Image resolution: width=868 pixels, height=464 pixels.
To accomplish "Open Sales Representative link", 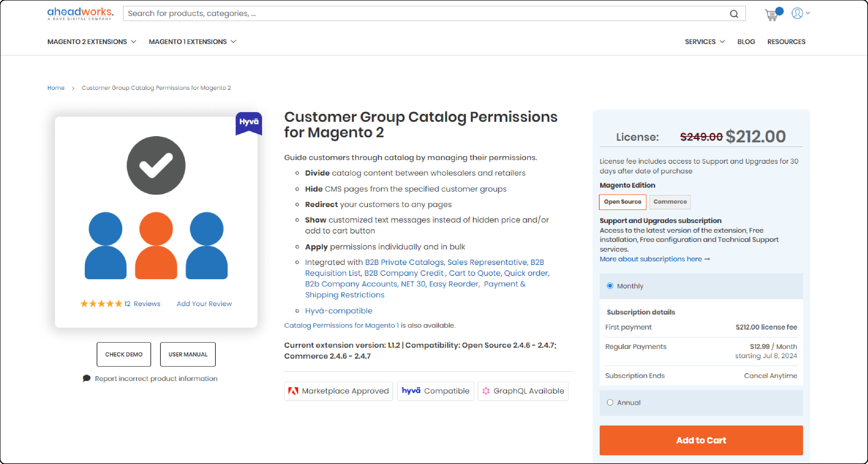I will coord(487,262).
